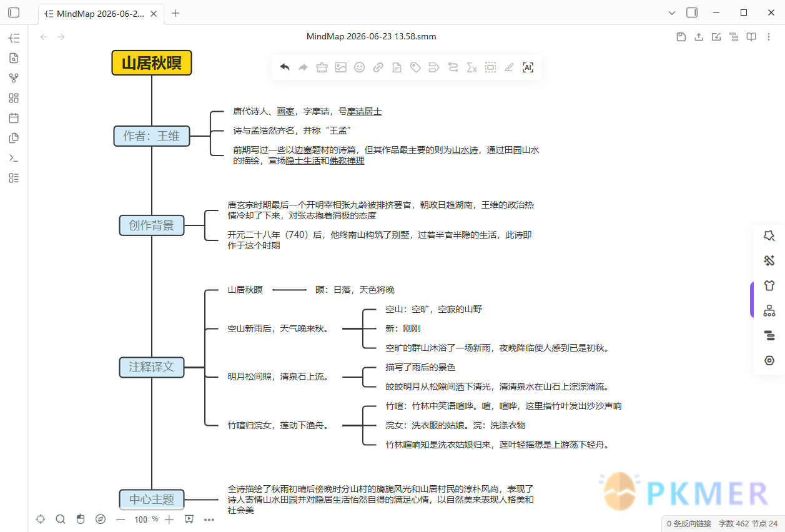Open the more options vertical dots menu

(769, 37)
